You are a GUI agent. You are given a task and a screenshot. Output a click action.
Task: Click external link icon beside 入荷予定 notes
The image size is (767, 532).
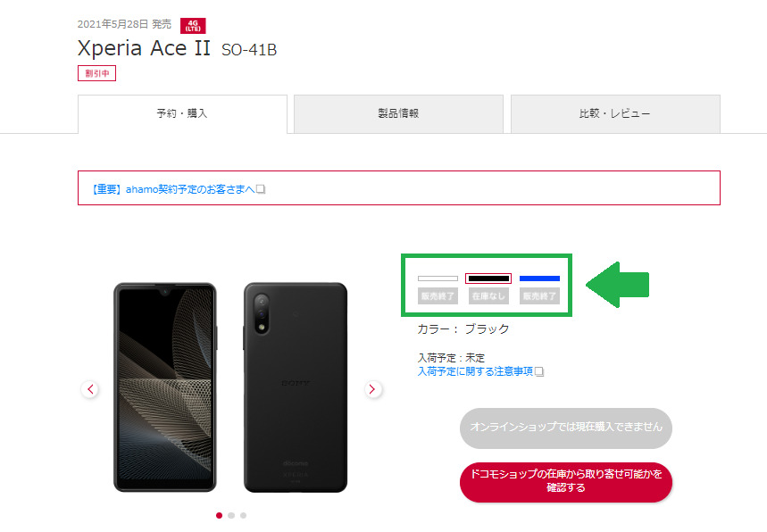pyautogui.click(x=539, y=371)
